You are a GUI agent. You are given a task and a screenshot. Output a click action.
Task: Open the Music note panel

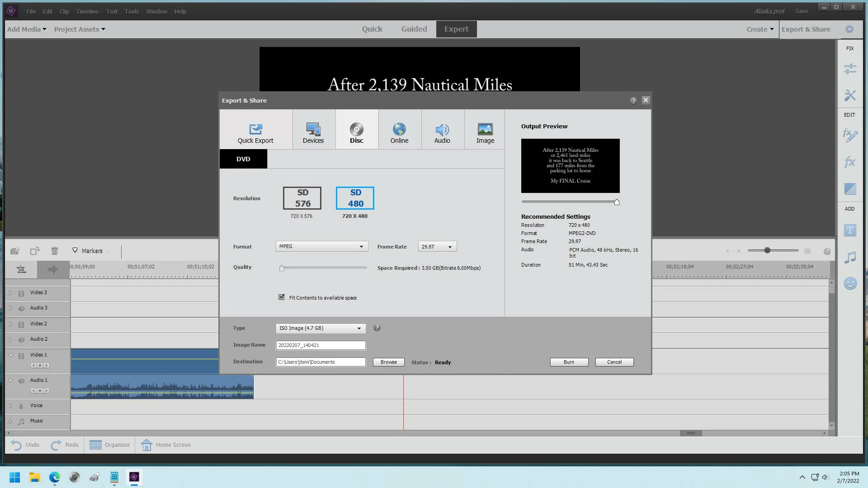point(849,258)
